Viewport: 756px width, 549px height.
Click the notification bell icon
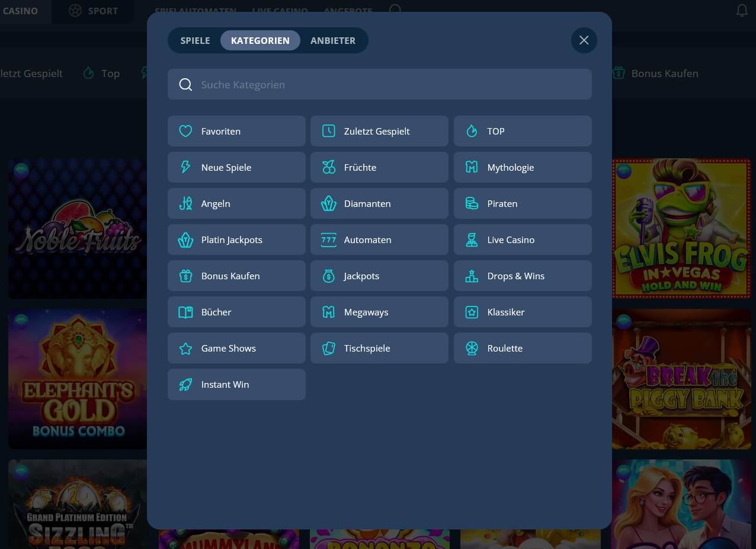(x=742, y=11)
